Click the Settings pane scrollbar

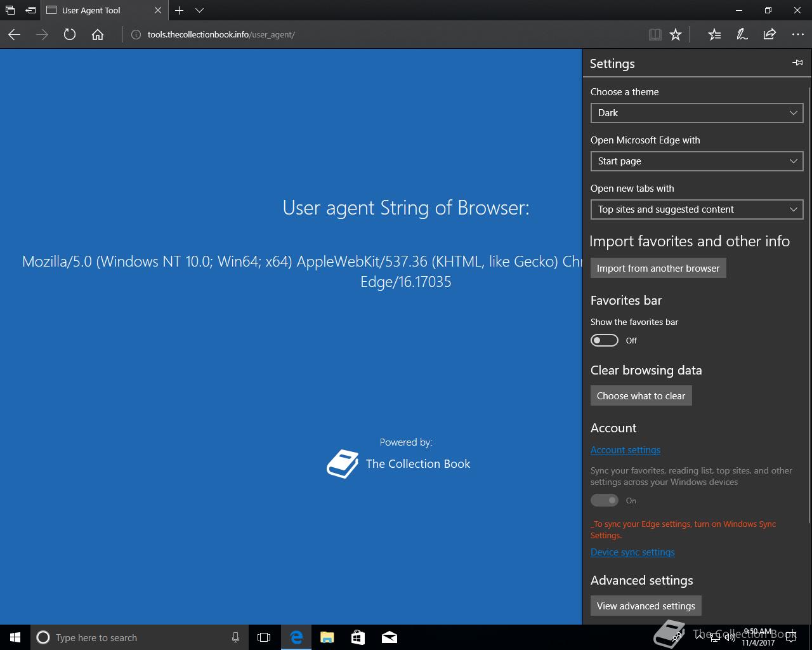pyautogui.click(x=809, y=305)
